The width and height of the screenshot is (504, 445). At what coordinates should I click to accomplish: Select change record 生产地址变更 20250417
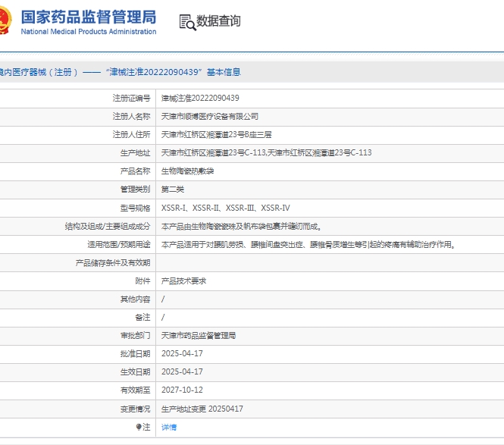[202, 409]
